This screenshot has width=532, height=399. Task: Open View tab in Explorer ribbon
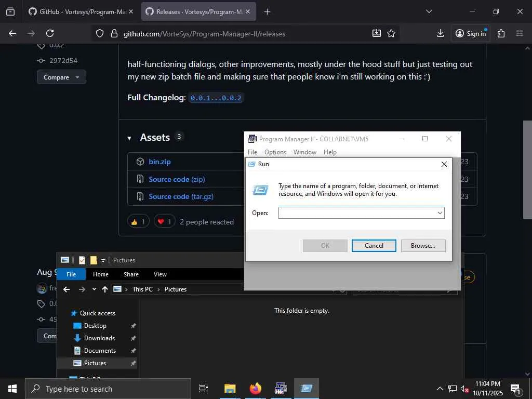tap(160, 274)
